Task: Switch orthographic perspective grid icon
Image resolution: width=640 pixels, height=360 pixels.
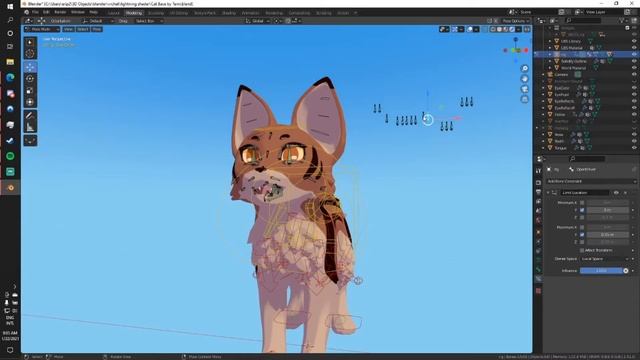Action: pos(525,99)
